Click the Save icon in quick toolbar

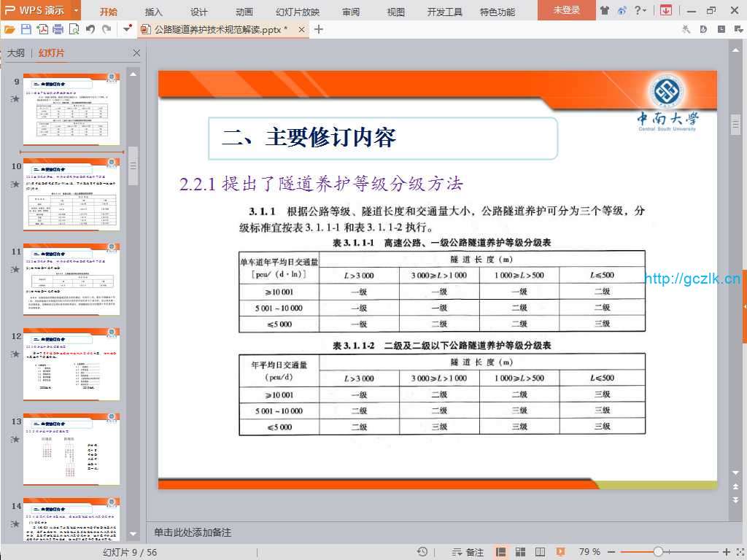pos(26,29)
